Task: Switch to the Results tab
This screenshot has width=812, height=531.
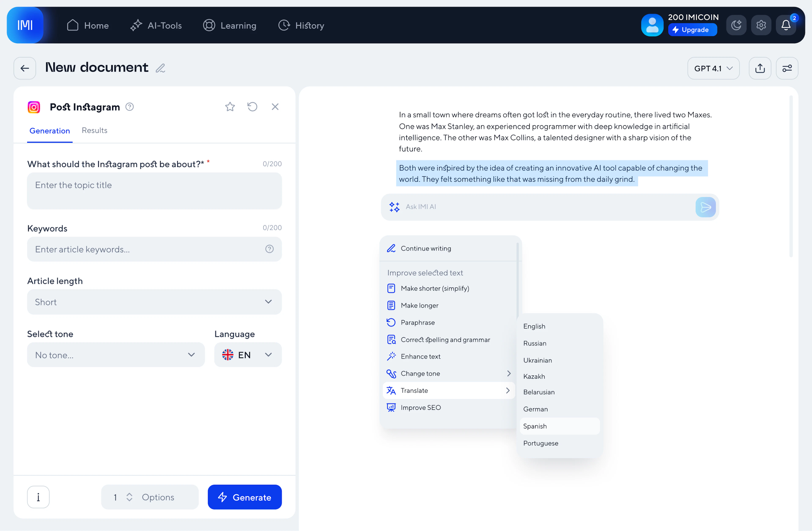Action: (94, 130)
